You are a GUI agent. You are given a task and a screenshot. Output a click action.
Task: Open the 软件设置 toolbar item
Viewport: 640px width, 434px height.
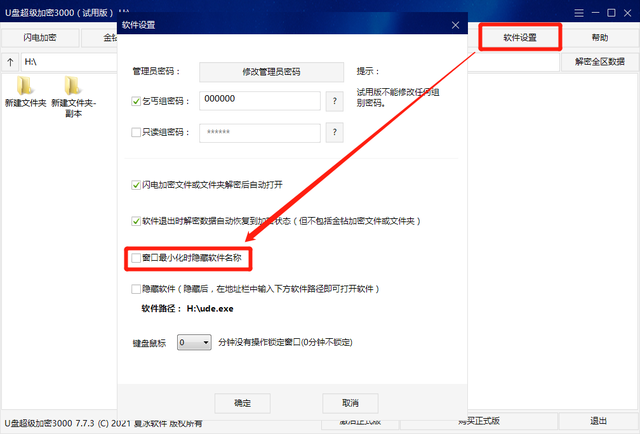pos(520,38)
